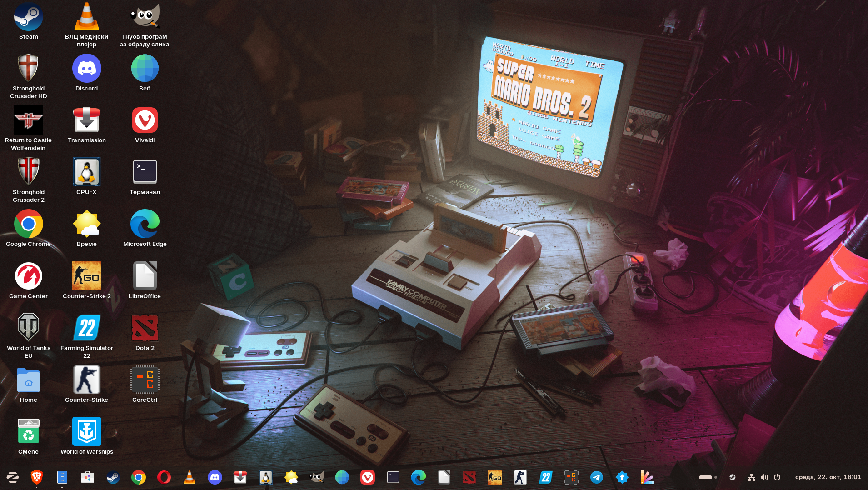Launch Stronghold Crusader 2 from the desktop
The height and width of the screenshot is (490, 868).
(x=28, y=172)
